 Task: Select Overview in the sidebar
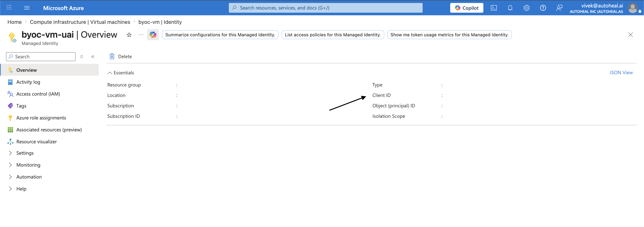click(50, 70)
